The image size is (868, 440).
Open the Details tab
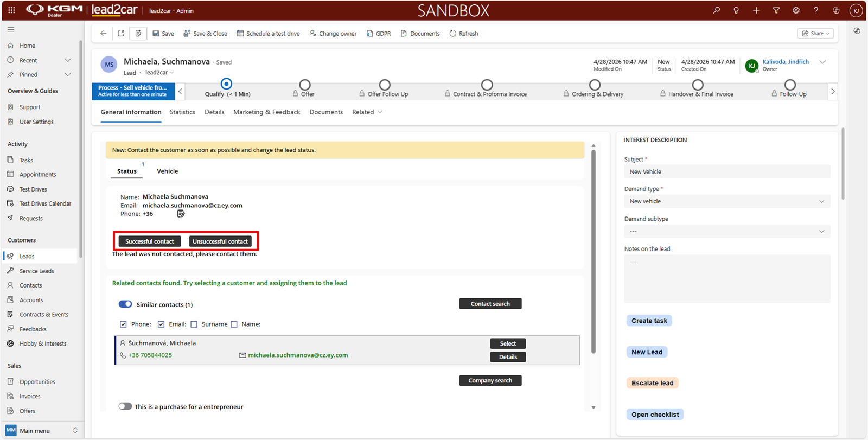pos(214,112)
